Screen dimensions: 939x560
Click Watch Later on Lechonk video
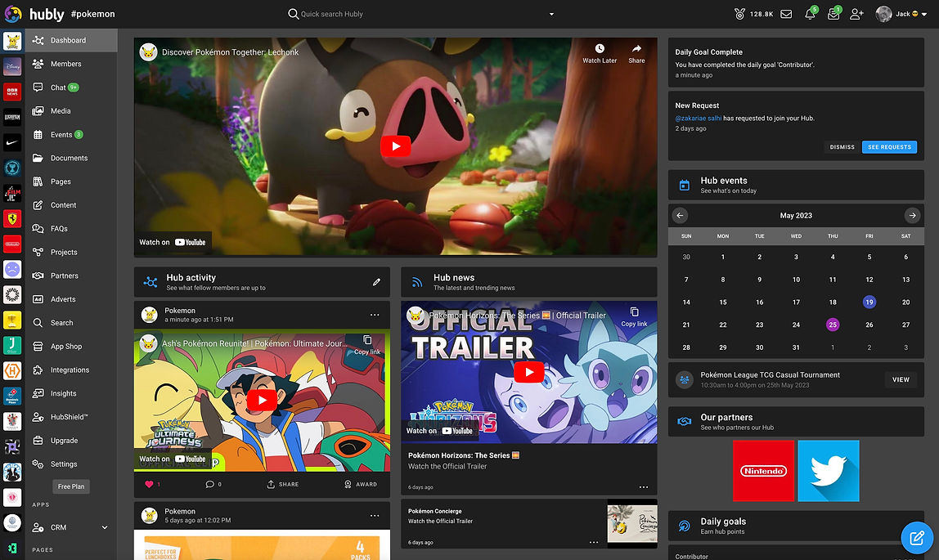tap(600, 53)
